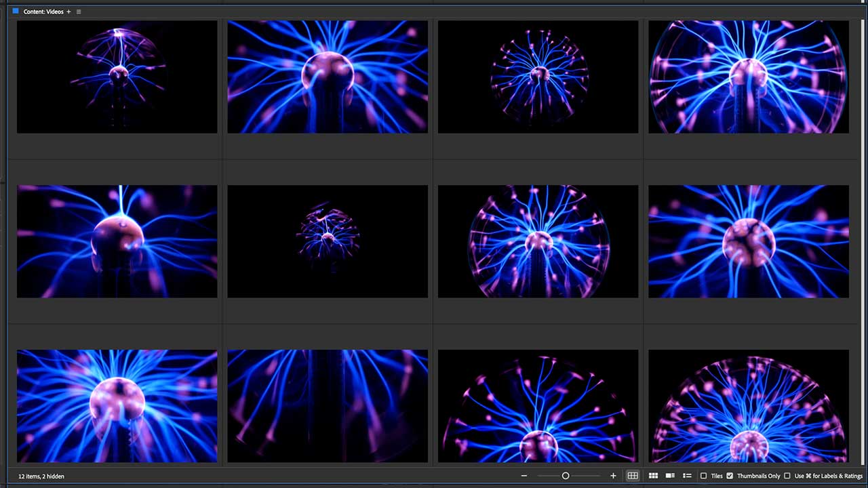Click the plus icon to enlarge thumbnails

pyautogui.click(x=613, y=476)
